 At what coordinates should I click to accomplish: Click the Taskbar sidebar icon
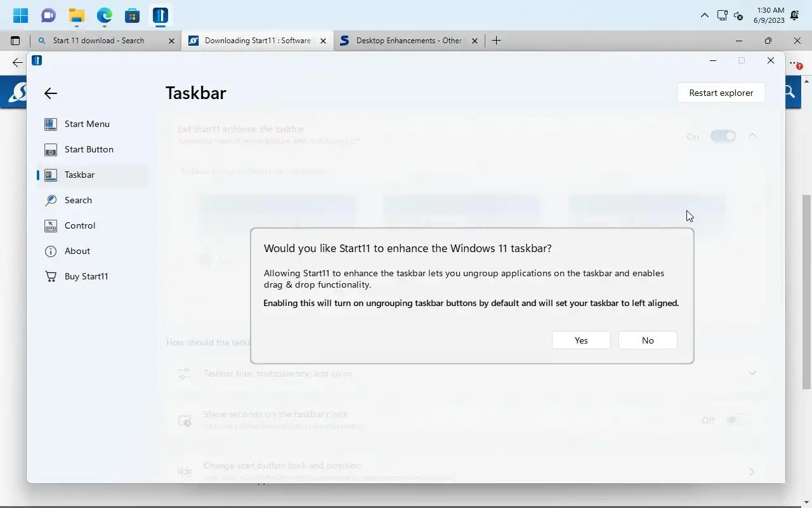tap(51, 175)
